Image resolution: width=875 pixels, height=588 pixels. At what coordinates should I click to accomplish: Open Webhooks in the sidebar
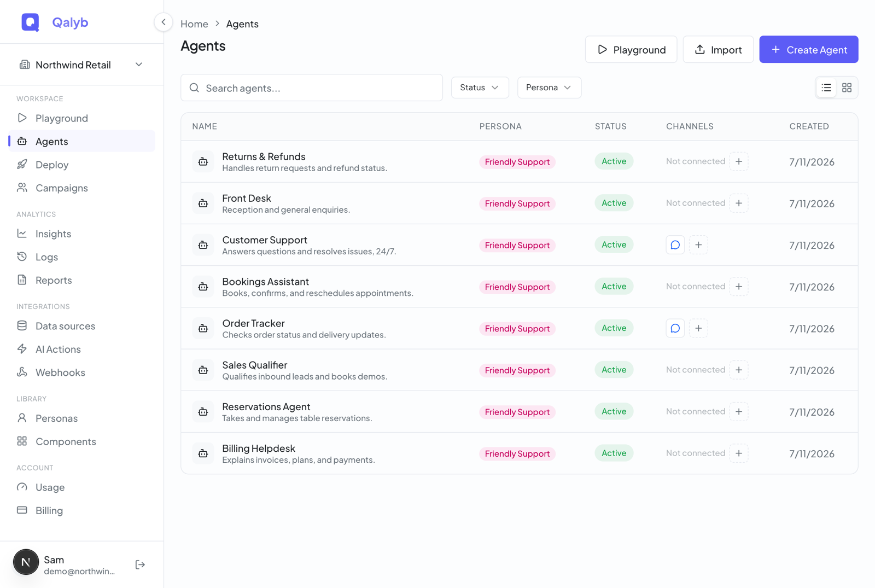(x=82, y=372)
